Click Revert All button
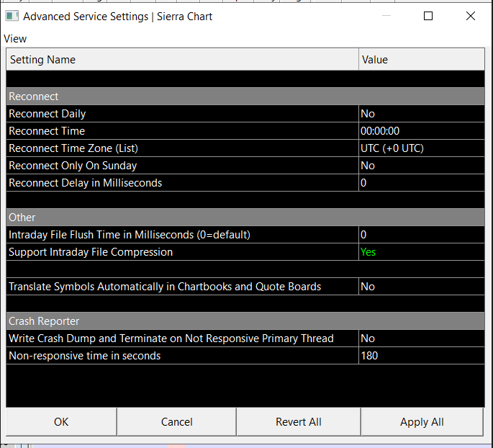This screenshot has width=493, height=448. coord(298,422)
